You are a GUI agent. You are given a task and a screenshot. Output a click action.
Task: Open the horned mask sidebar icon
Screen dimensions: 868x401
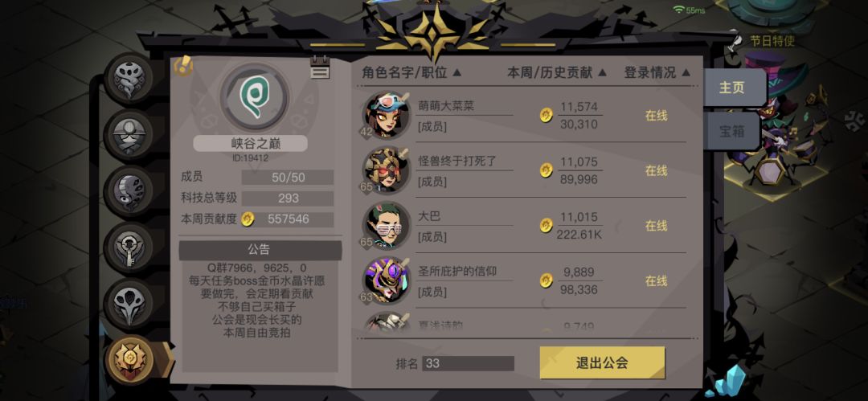129,304
